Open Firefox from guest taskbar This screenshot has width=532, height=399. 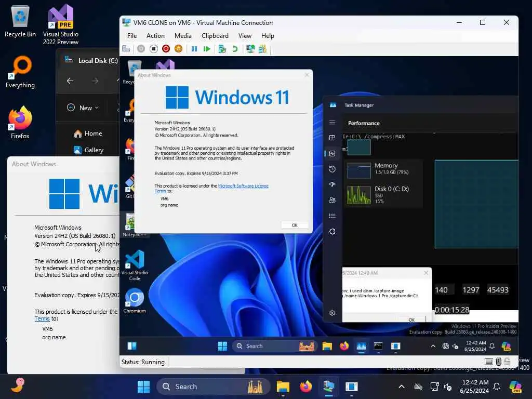point(344,346)
